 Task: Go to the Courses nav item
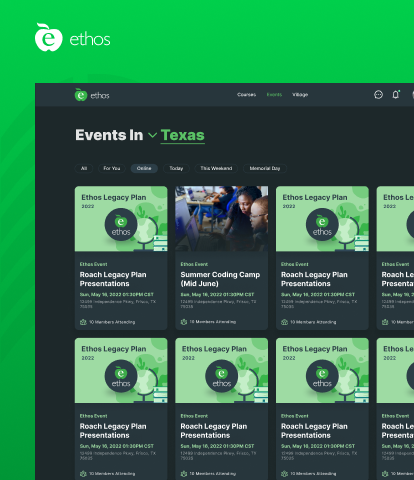(246, 95)
